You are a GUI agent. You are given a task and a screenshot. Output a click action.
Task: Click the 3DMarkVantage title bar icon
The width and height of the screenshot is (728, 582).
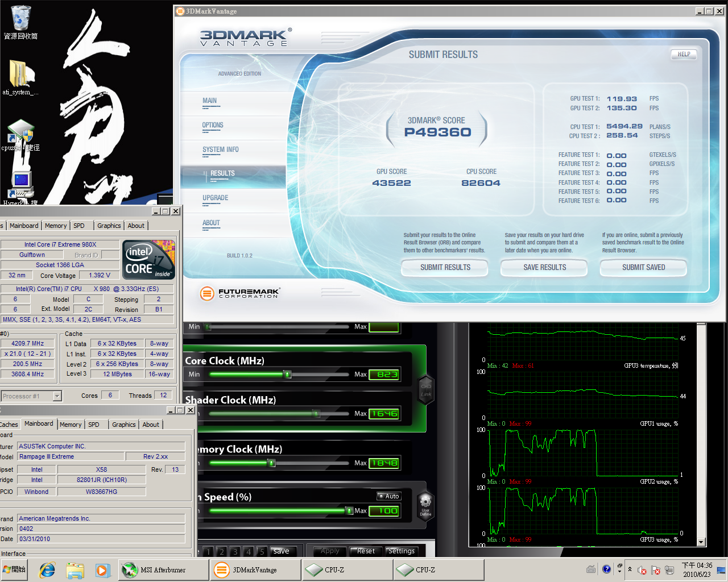click(x=180, y=11)
